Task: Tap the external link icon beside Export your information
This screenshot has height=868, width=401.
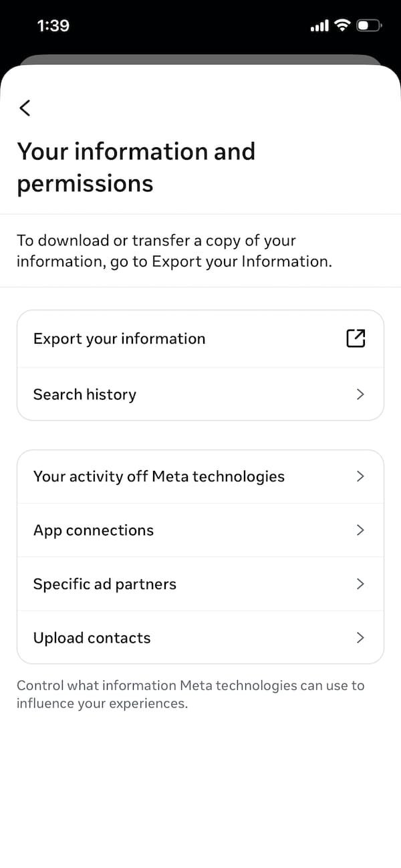Action: 356,338
